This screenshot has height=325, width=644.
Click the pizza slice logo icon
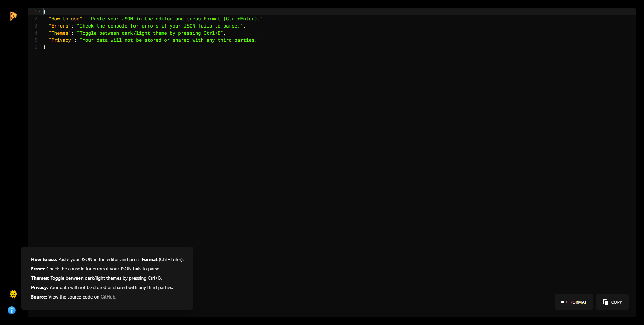13,16
